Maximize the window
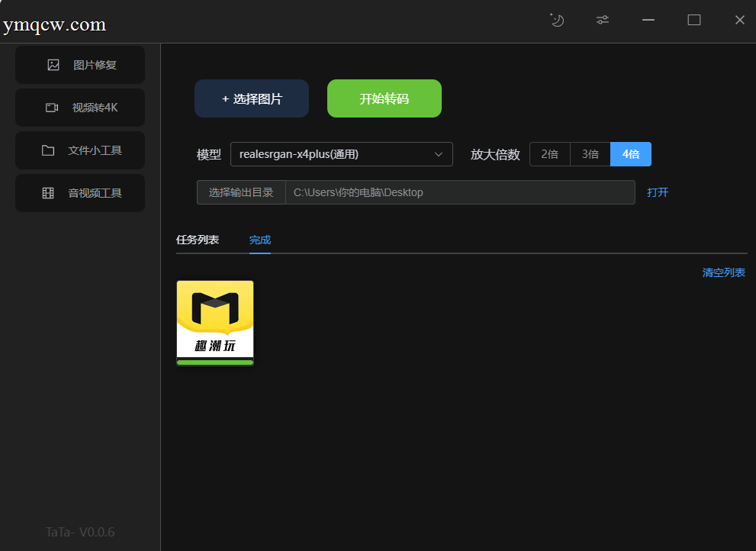Image resolution: width=756 pixels, height=551 pixels. pyautogui.click(x=693, y=20)
